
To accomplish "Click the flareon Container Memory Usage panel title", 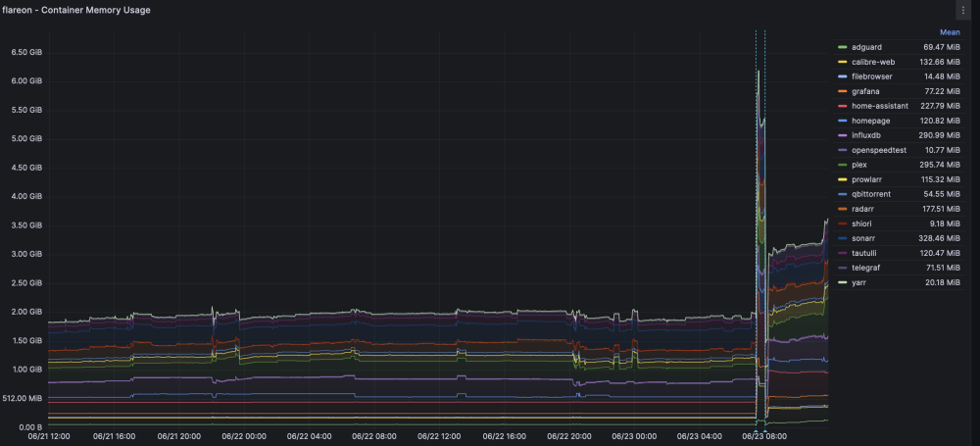I will [x=76, y=10].
